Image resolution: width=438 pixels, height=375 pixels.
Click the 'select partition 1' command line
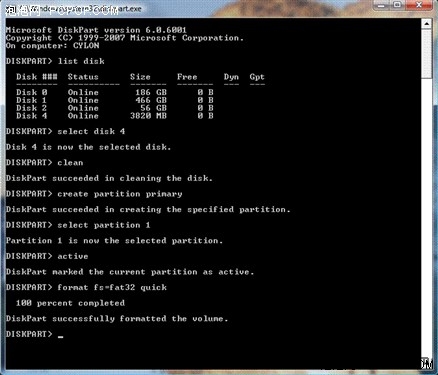[78, 225]
